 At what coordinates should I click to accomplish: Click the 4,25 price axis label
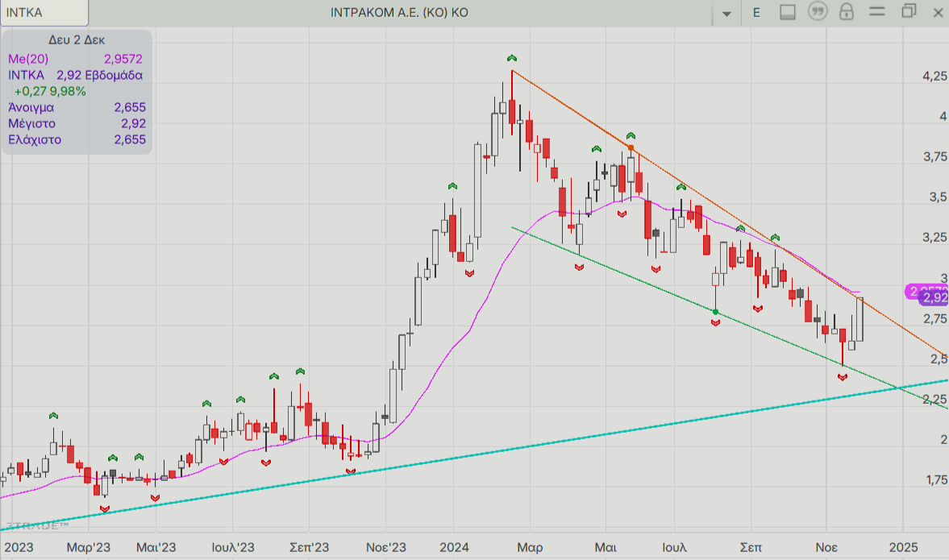tap(934, 76)
